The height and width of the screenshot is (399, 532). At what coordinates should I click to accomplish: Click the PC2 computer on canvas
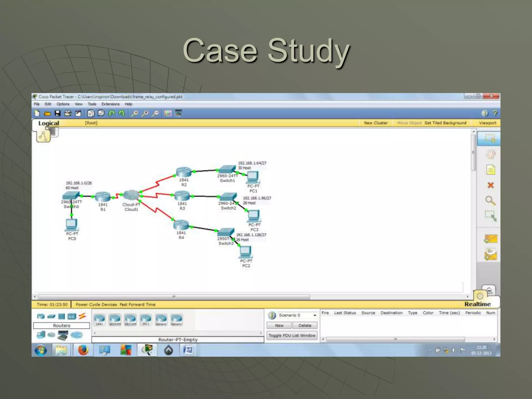[245, 252]
